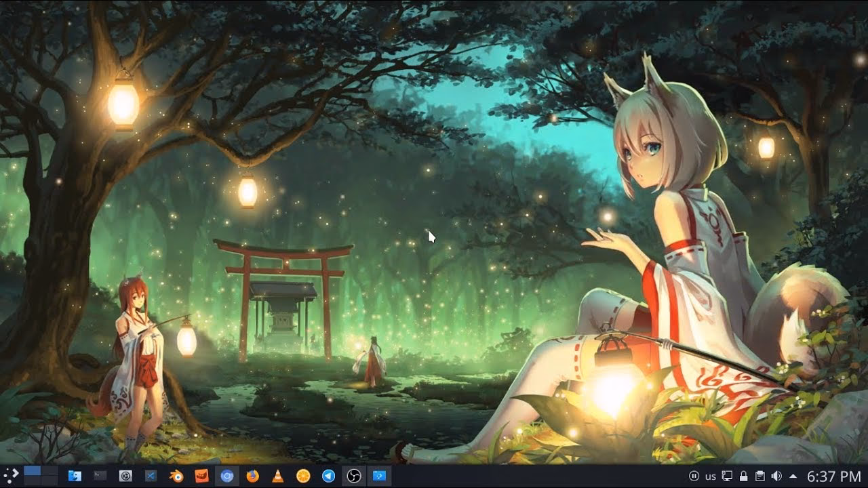Expand hidden system tray icons arrow
Viewport: 868px width, 488px height.
[793, 476]
